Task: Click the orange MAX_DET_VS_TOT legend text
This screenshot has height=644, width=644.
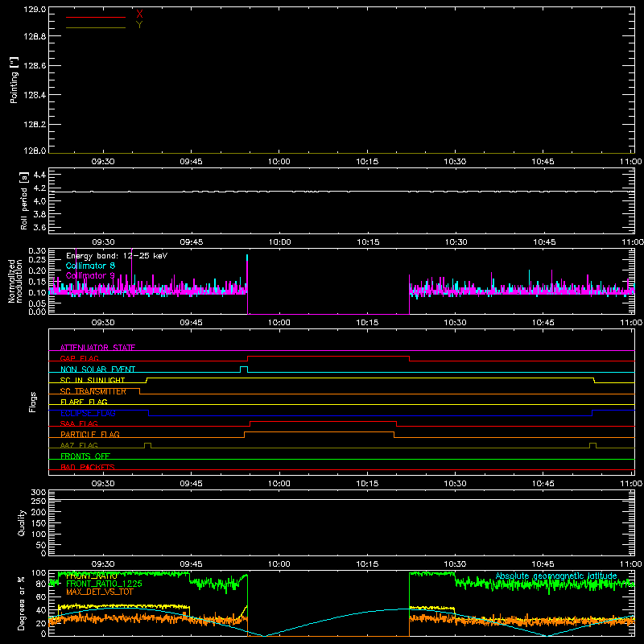Action: pos(100,592)
